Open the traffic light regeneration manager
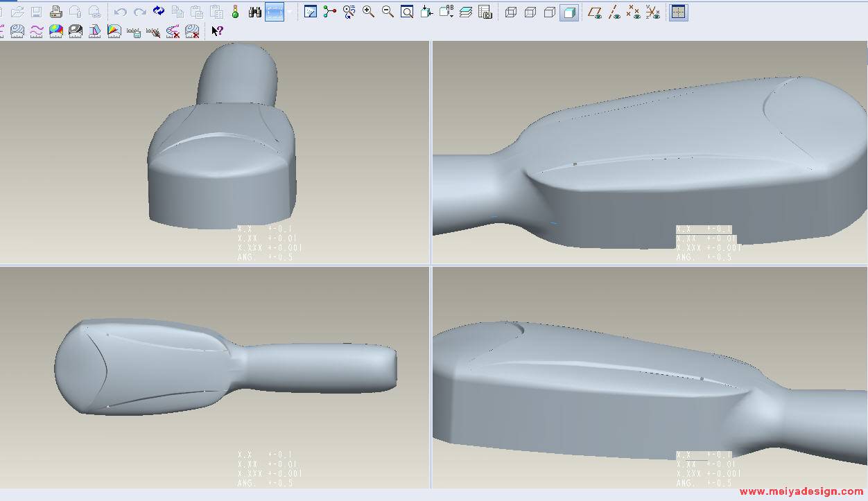The image size is (868, 501). pyautogui.click(x=236, y=12)
